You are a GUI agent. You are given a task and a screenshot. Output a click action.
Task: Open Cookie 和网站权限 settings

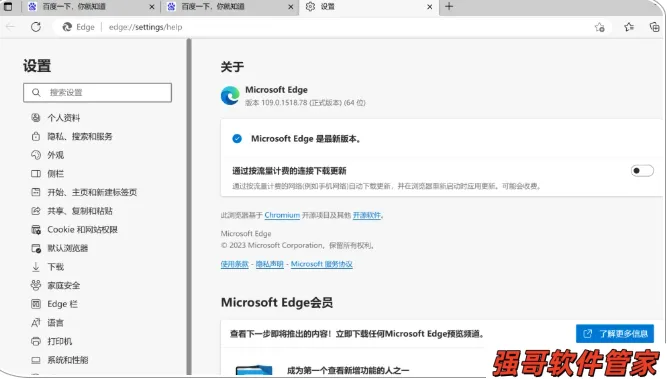tap(82, 230)
